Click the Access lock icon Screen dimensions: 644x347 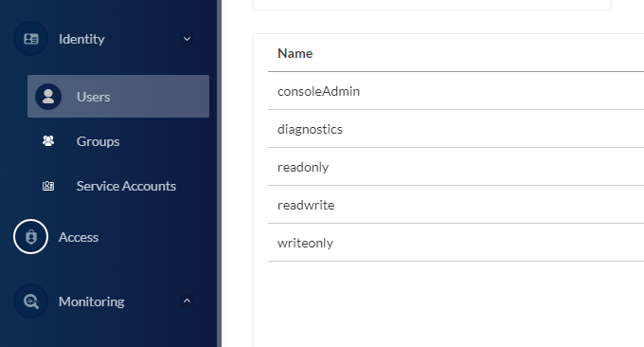coord(31,237)
